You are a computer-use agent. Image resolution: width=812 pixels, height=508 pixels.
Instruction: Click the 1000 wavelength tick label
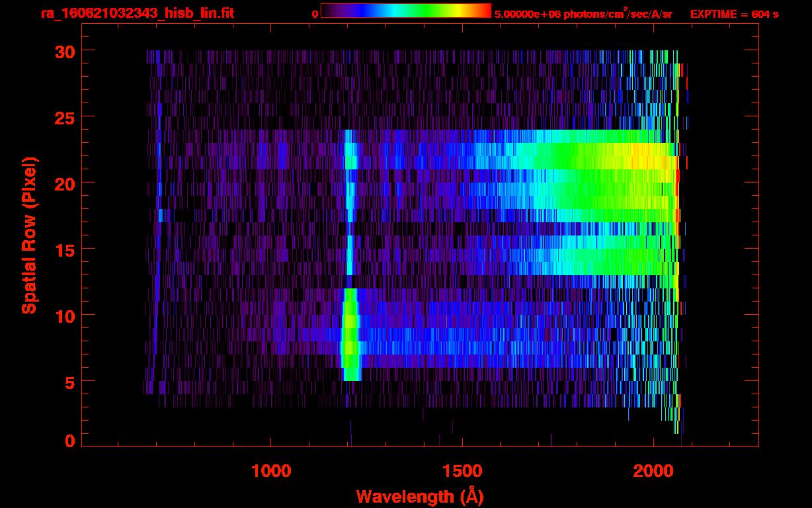(x=271, y=471)
